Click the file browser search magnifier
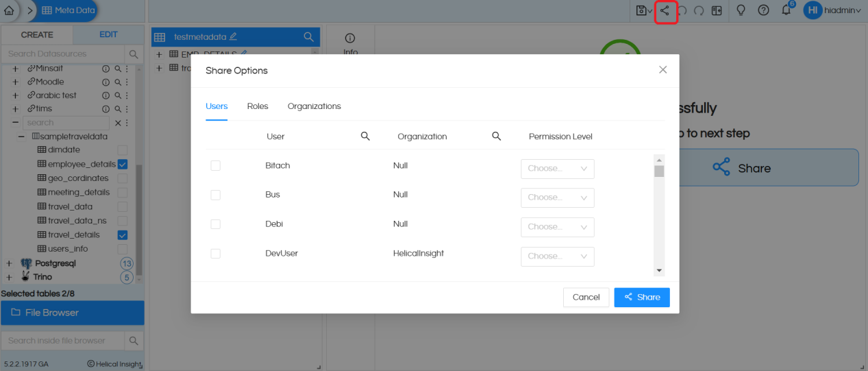The image size is (868, 371). point(134,340)
